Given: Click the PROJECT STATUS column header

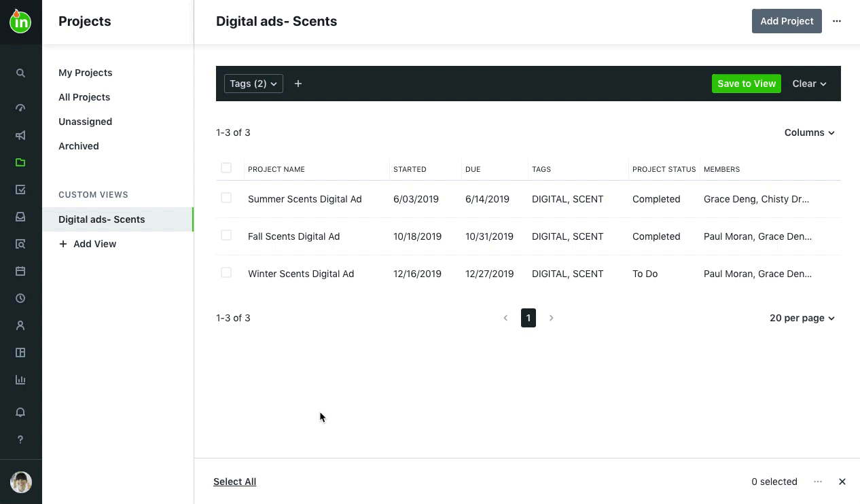Looking at the screenshot, I should [x=664, y=169].
